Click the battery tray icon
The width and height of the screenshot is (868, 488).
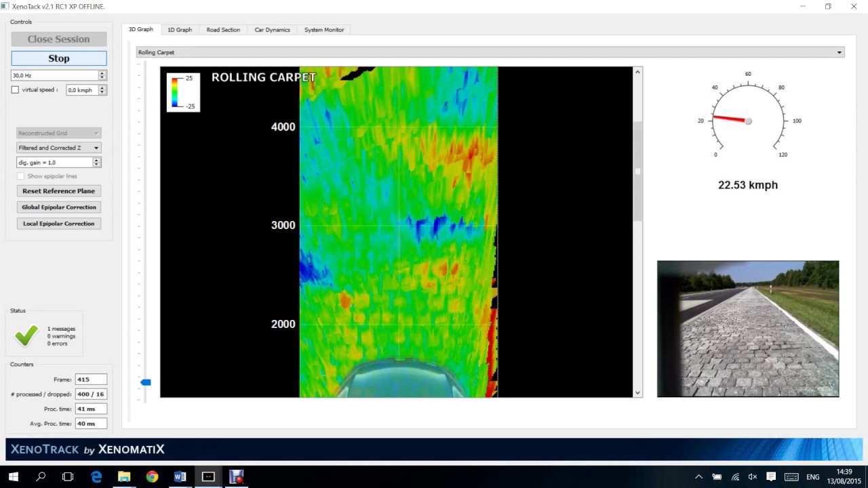717,477
